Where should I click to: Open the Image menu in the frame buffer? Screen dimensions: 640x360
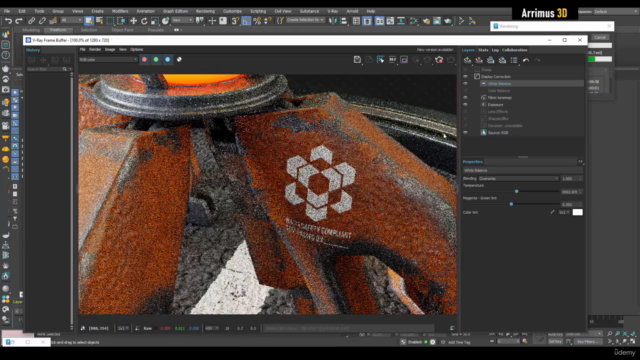(110, 49)
